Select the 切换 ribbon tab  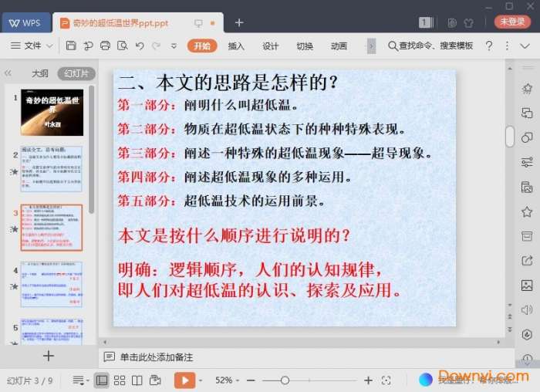click(x=305, y=46)
